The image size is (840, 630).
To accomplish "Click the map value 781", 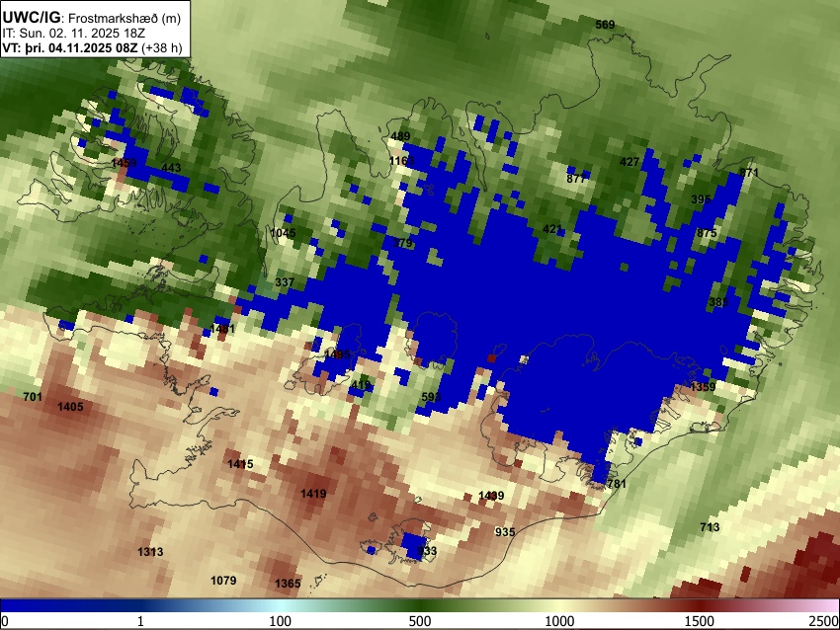I will [617, 484].
